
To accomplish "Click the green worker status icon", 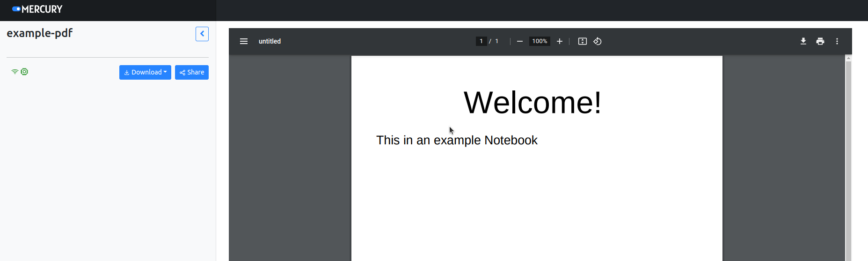I will click(x=24, y=72).
